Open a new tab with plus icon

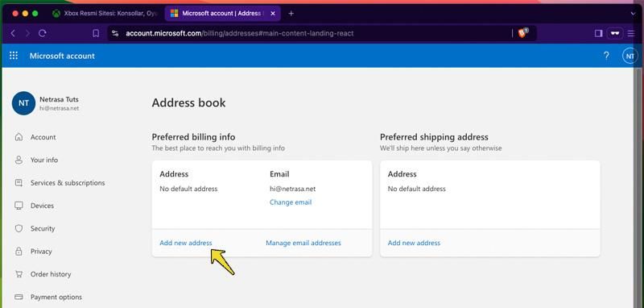click(291, 13)
